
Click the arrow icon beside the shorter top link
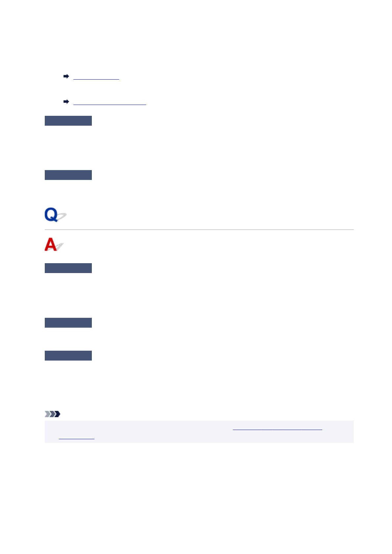pyautogui.click(x=66, y=76)
